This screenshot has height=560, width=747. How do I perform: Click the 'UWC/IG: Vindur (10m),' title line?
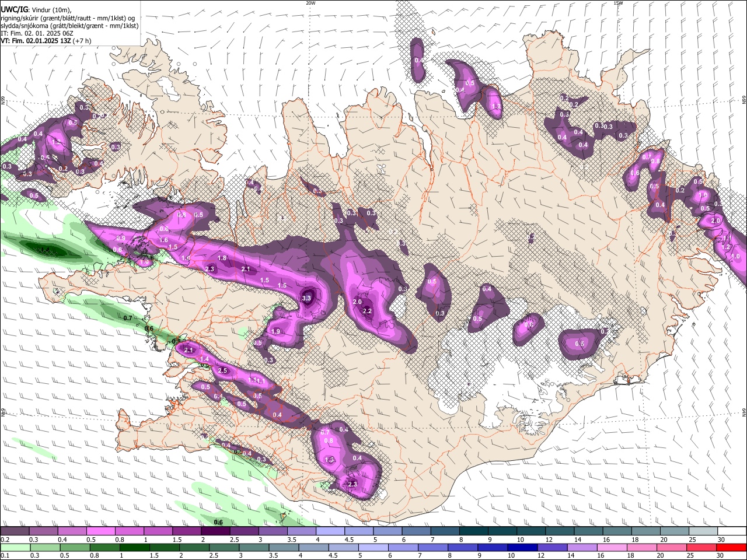[36, 9]
